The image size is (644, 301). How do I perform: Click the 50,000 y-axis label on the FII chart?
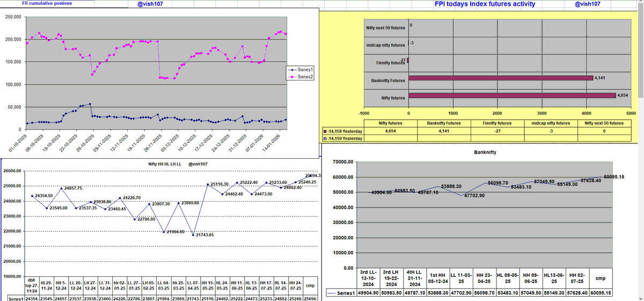tap(13, 107)
